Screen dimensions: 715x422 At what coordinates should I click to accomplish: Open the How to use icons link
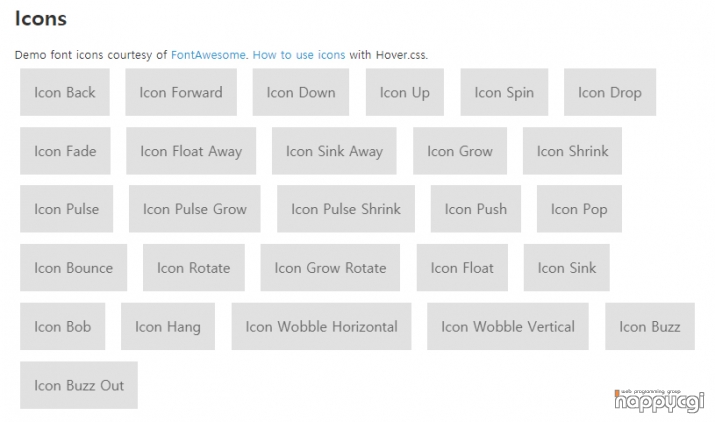(x=299, y=55)
